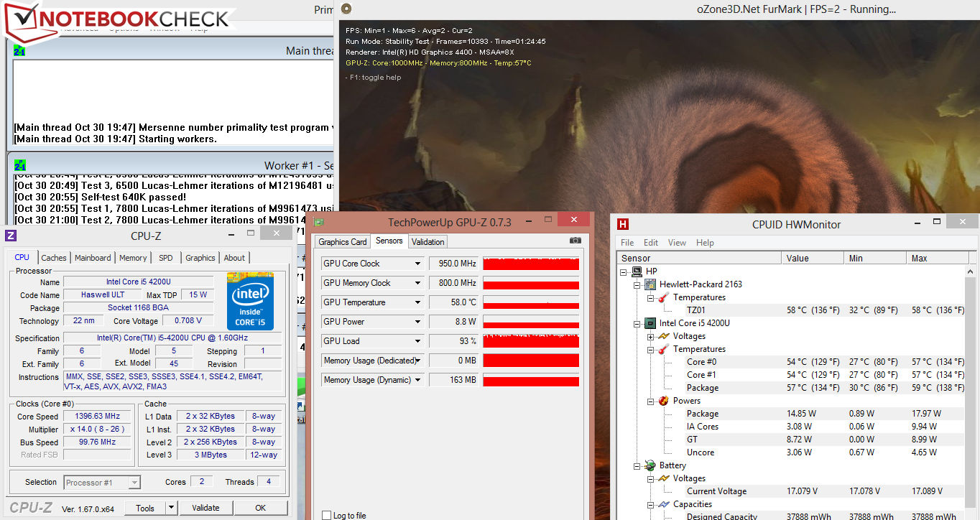
Task: Open the About tab in CPU-Z
Action: (234, 258)
